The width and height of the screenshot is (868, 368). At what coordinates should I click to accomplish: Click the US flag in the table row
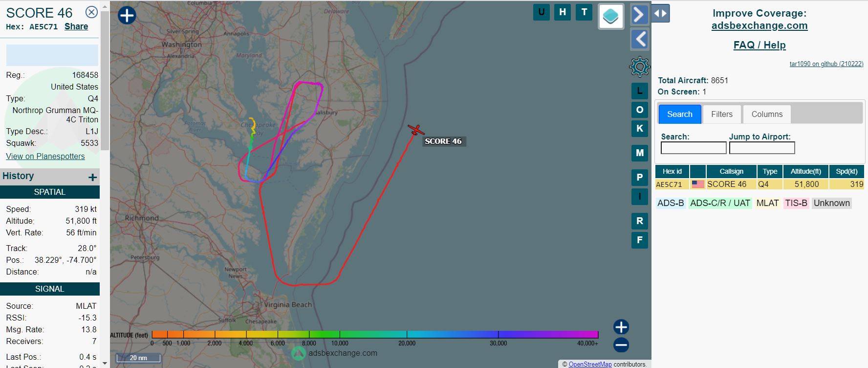[698, 184]
